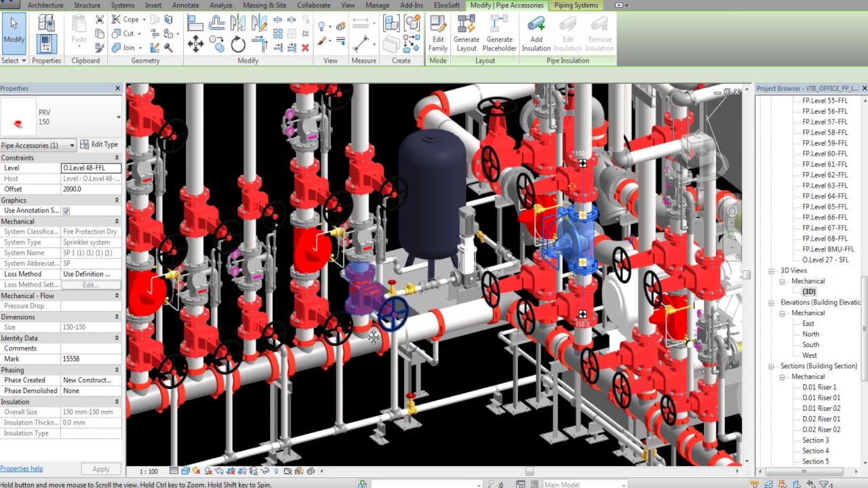
Task: Click Generate Layout icon
Action: pos(466,34)
